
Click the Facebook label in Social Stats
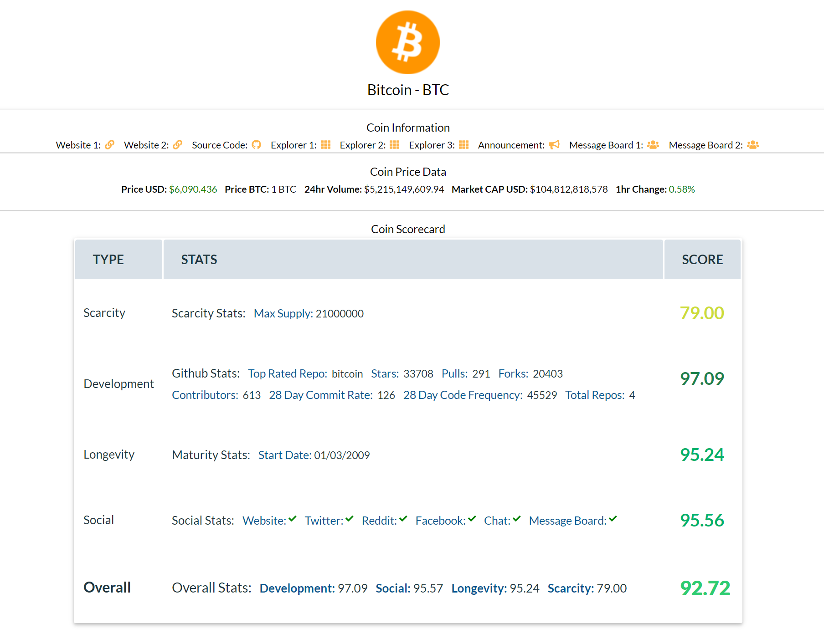coord(441,521)
